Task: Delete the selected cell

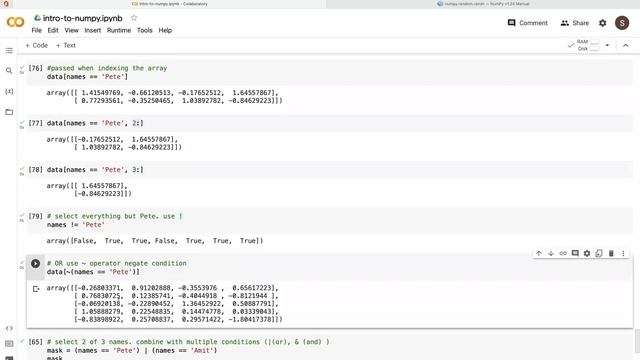Action: pyautogui.click(x=611, y=253)
